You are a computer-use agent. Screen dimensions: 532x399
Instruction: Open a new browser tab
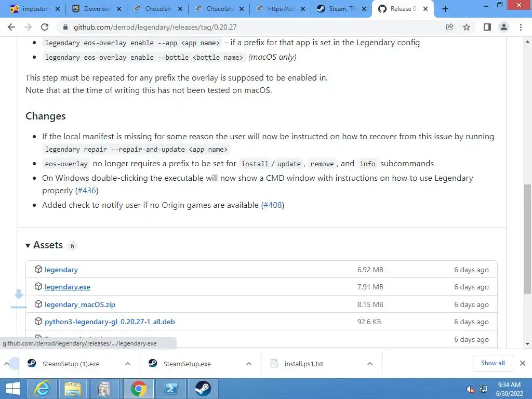coord(445,9)
